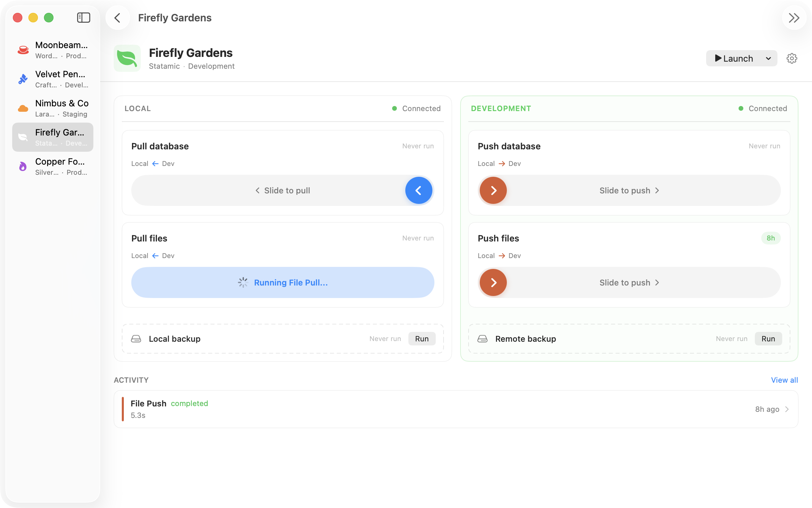Click the Moonbeam coffee cup icon
Viewport: 812px width, 508px height.
(x=23, y=50)
